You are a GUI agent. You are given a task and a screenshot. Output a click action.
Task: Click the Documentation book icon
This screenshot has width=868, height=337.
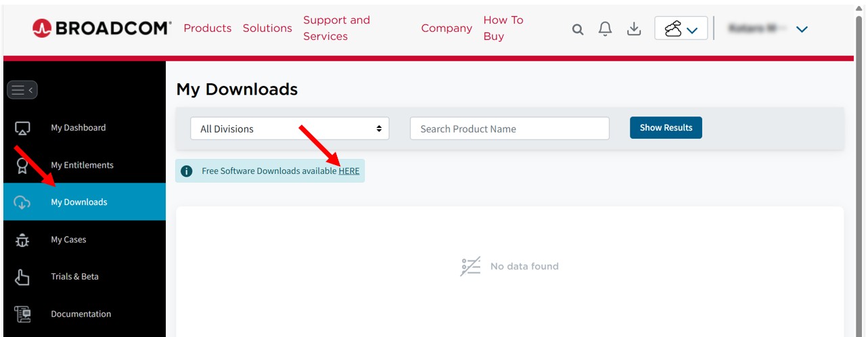(x=22, y=314)
